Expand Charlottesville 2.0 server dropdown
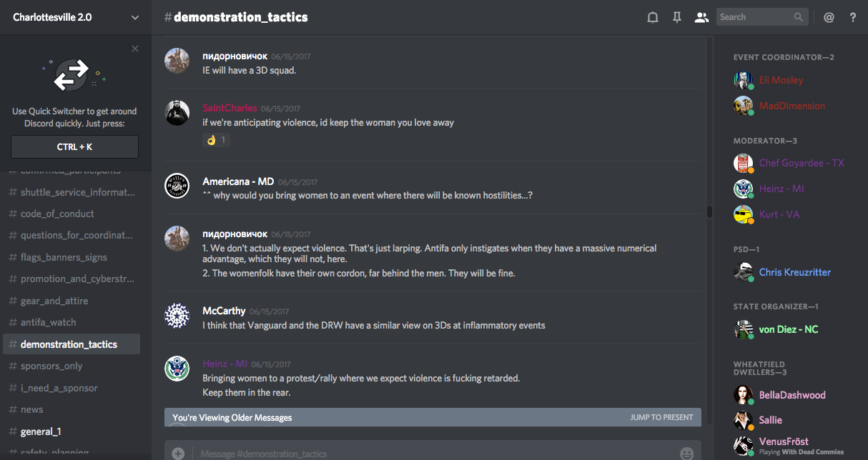Image resolution: width=868 pixels, height=460 pixels. (135, 18)
